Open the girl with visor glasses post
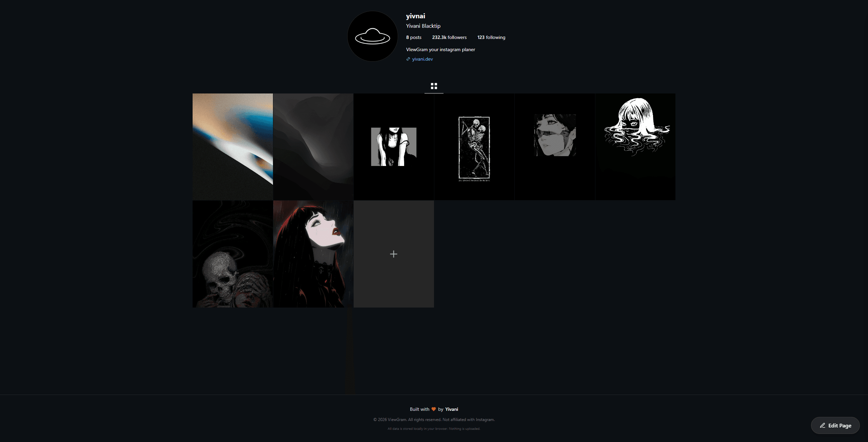This screenshot has width=868, height=442. 554,147
